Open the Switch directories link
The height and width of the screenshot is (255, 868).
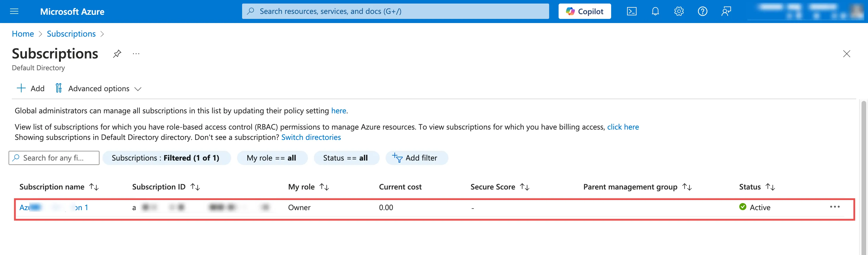pos(311,137)
